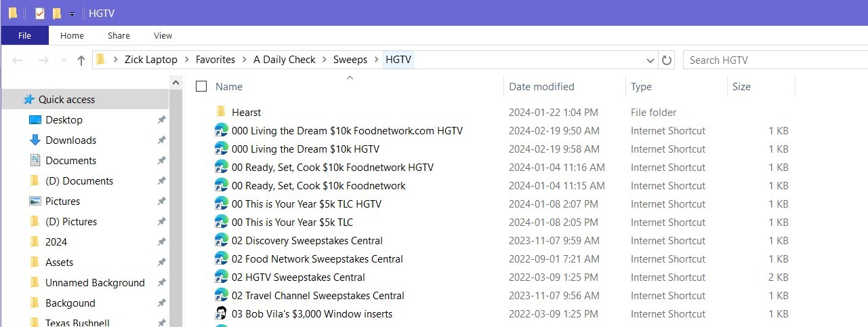868x327 pixels.
Task: Click the 02 Discovery Sweepstakes Central shortcut icon
Action: pyautogui.click(x=221, y=240)
